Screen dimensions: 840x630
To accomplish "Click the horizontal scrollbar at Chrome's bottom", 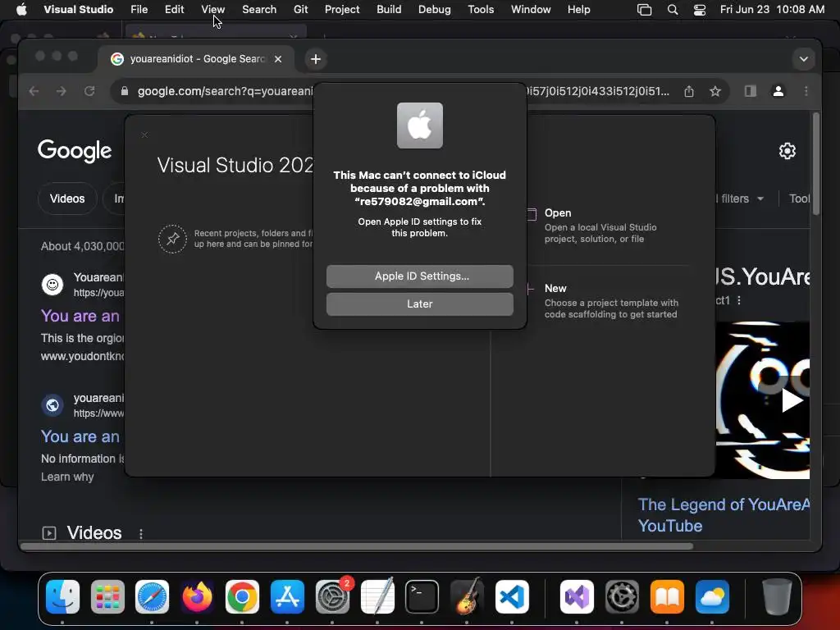I will pyautogui.click(x=356, y=546).
